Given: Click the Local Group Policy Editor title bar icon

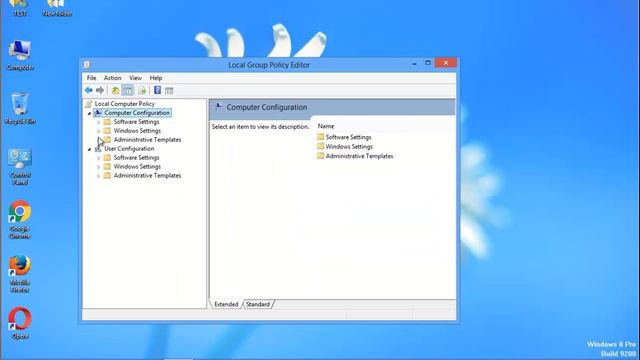Looking at the screenshot, I should point(87,64).
